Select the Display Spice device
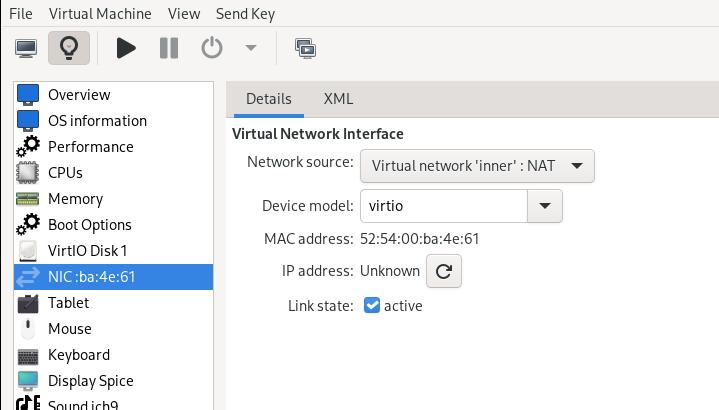Image resolution: width=719 pixels, height=410 pixels. click(90, 381)
